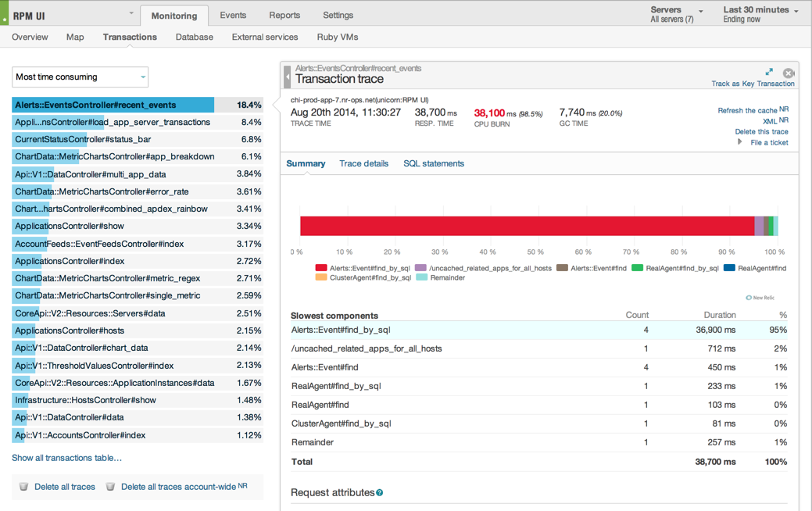Open the Last 30 minutes time picker
Viewport: 812px width, 511px height.
click(x=760, y=14)
